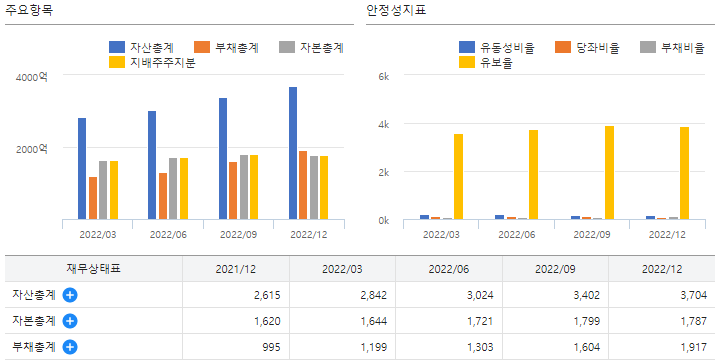Expand the 부채총계 row plus icon
Image resolution: width=715 pixels, height=363 pixels.
(x=70, y=347)
